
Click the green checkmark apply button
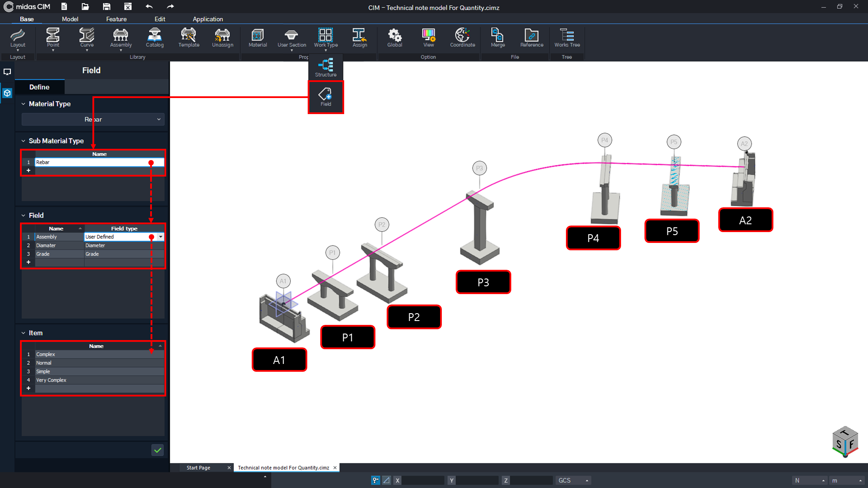pos(158,450)
